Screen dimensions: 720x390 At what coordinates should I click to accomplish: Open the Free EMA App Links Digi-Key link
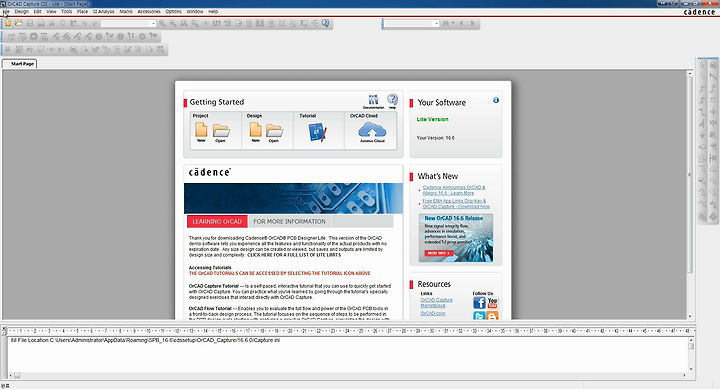[456, 203]
